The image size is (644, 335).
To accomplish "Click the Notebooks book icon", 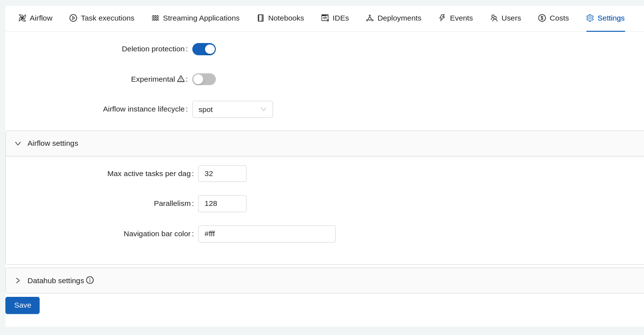I will pyautogui.click(x=260, y=18).
